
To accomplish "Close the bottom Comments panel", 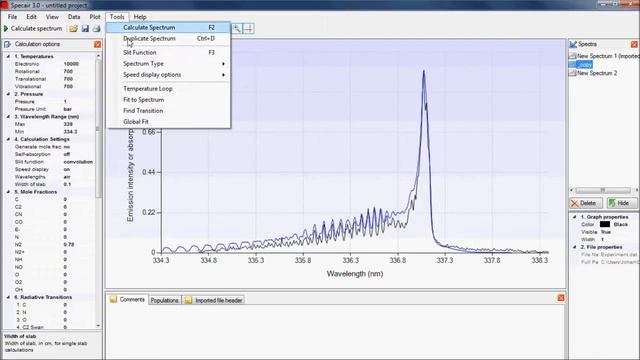I will click(561, 298).
